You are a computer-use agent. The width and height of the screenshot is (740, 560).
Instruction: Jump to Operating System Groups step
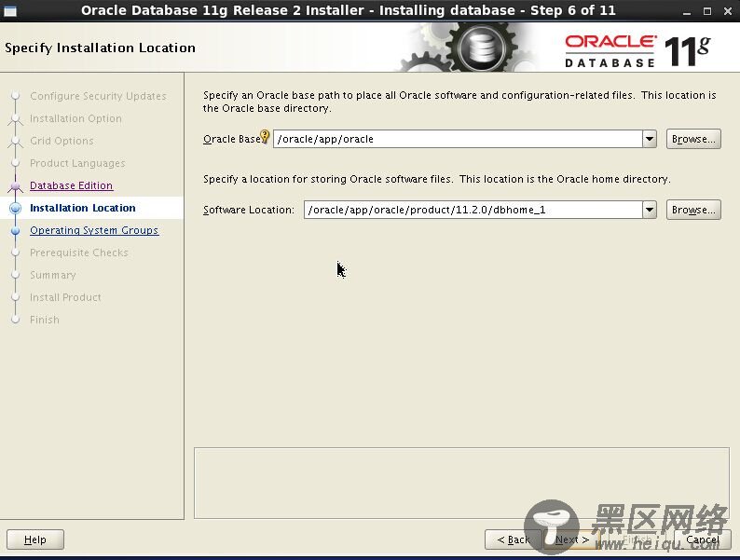coord(94,230)
